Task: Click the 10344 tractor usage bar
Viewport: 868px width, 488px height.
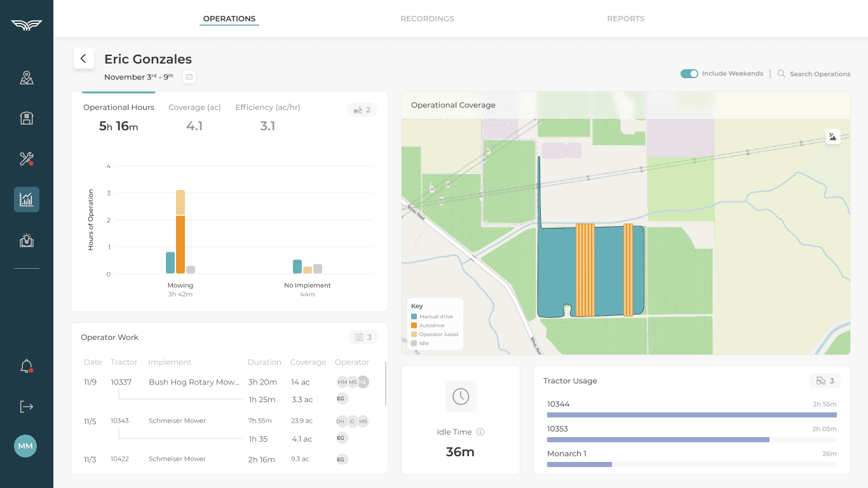Action: [x=692, y=415]
